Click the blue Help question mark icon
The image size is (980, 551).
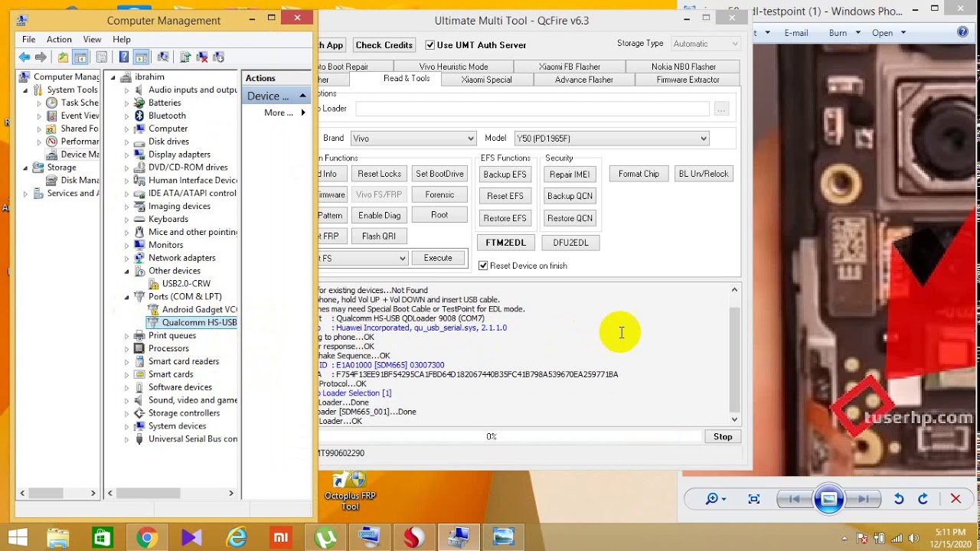124,57
